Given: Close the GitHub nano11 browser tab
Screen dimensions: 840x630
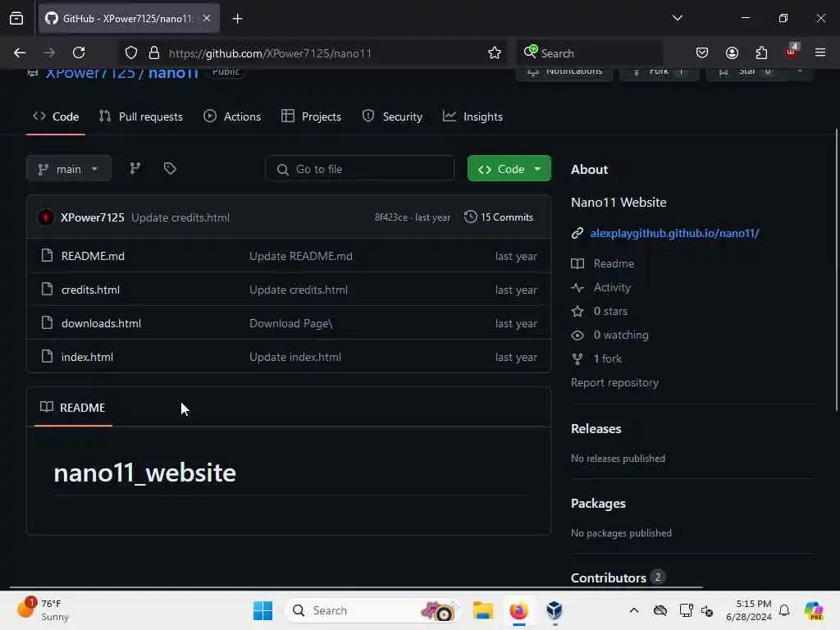Looking at the screenshot, I should click(x=207, y=18).
